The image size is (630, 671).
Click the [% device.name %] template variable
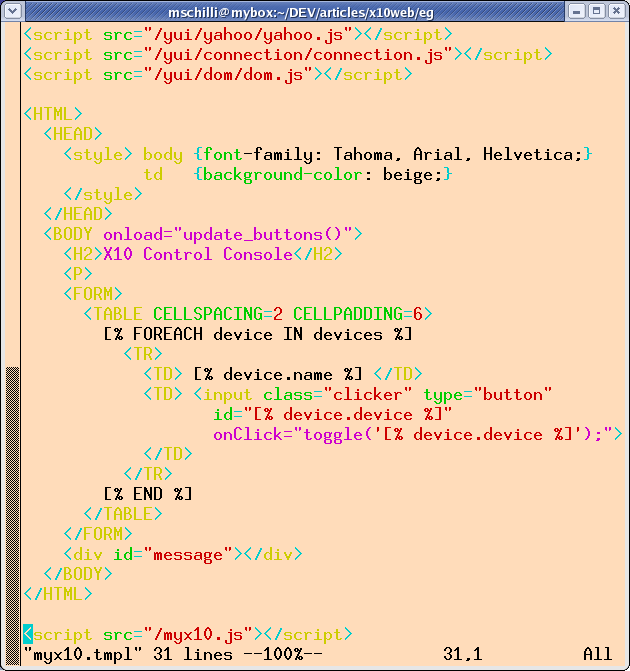click(278, 374)
